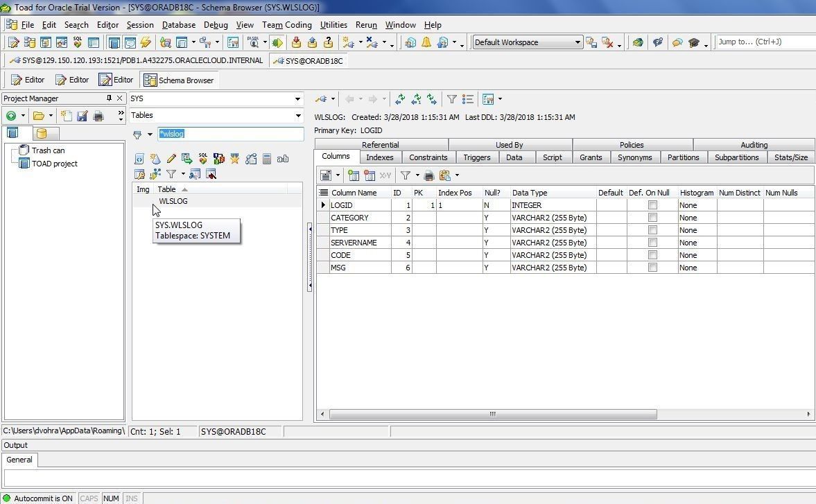Select the PDB1 ORACLECLOUD connection tab
The image size is (816, 504).
click(137, 60)
